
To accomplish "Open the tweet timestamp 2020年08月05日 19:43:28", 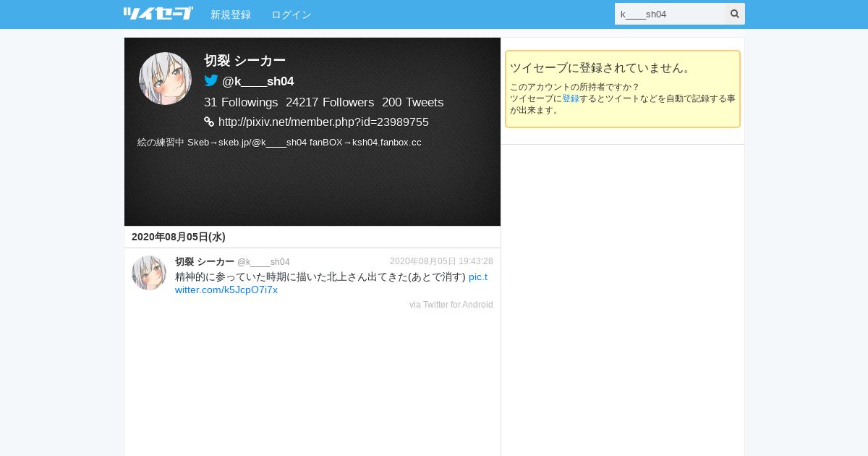I will pyautogui.click(x=441, y=261).
